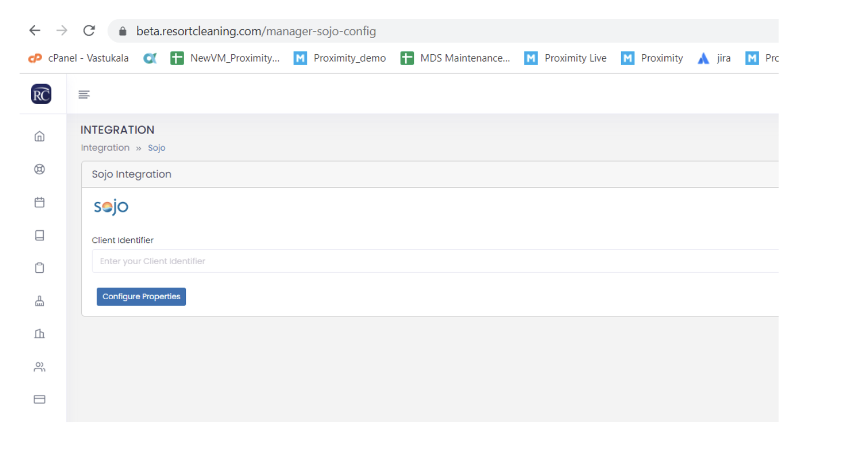This screenshot has width=868, height=450.
Task: Click the credit card icon in the sidebar
Action: point(39,399)
